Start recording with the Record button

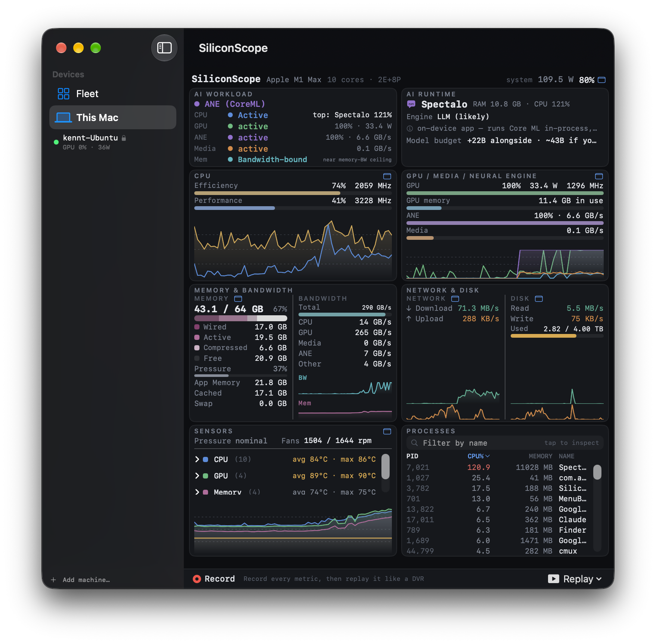[x=214, y=579]
